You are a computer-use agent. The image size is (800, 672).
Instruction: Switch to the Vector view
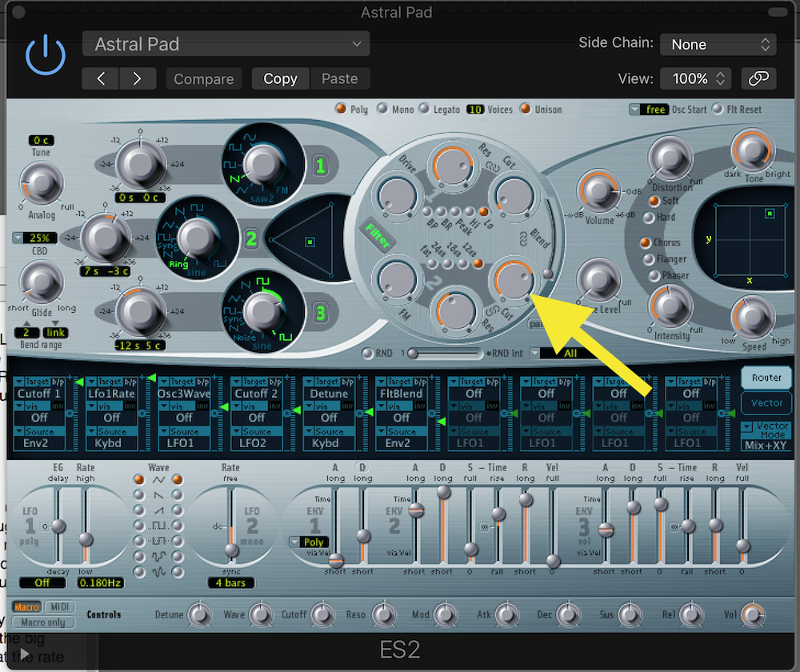(766, 403)
